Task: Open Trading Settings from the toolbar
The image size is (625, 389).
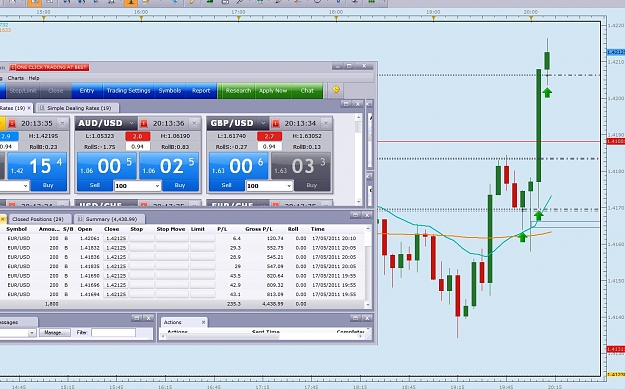Action: click(128, 91)
